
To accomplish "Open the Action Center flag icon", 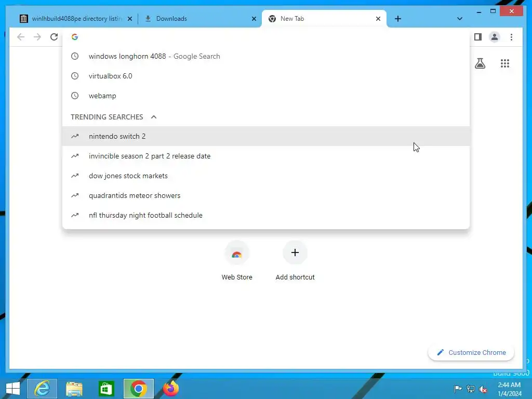I will click(x=458, y=389).
